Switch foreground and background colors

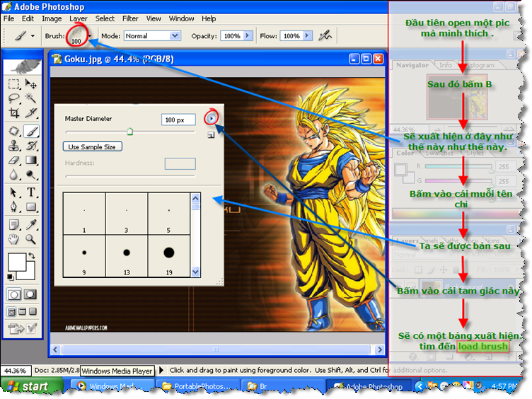point(32,255)
